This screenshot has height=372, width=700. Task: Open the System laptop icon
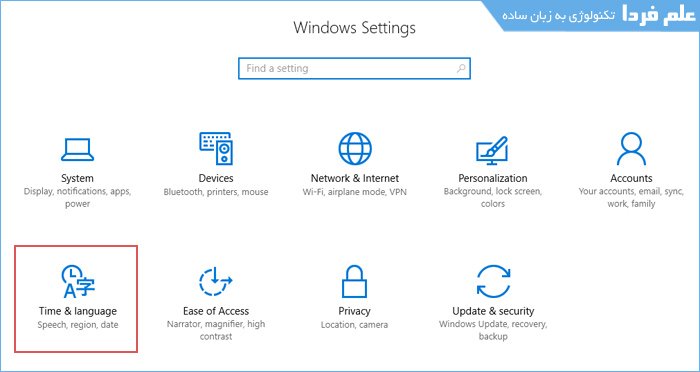tap(77, 150)
